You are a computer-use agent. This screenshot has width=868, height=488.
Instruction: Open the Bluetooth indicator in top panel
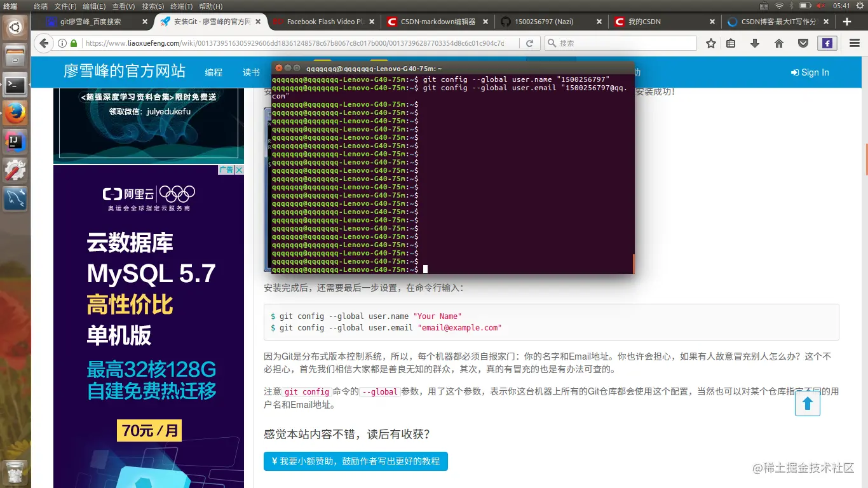792,6
